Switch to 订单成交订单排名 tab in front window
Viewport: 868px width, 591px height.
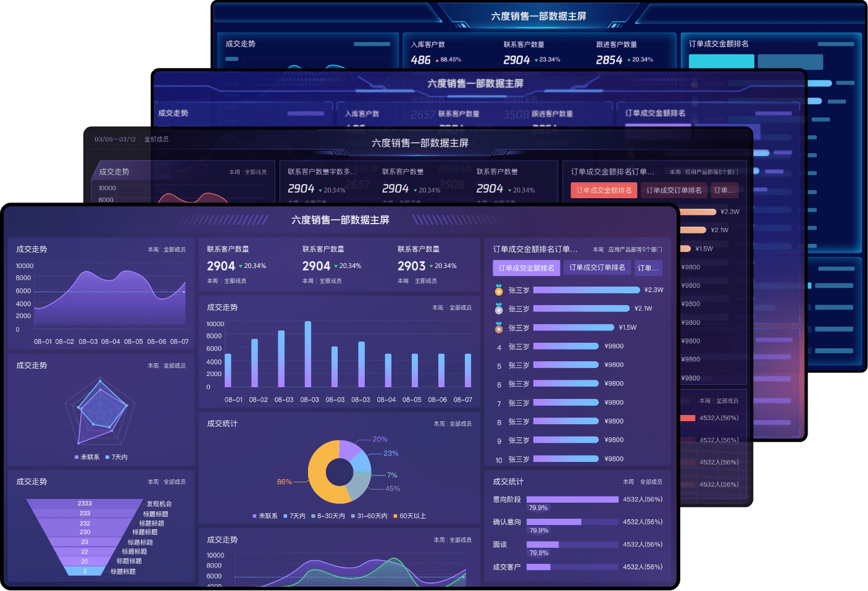coord(597,268)
